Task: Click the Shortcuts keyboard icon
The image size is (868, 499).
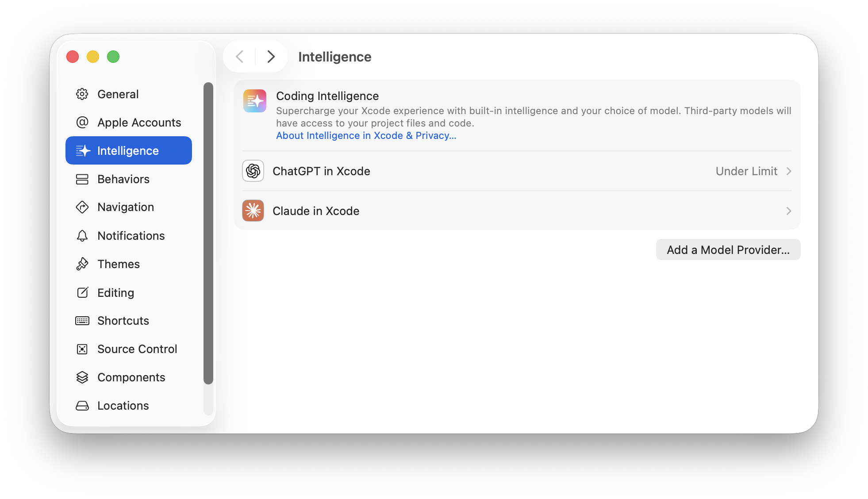Action: click(x=82, y=321)
